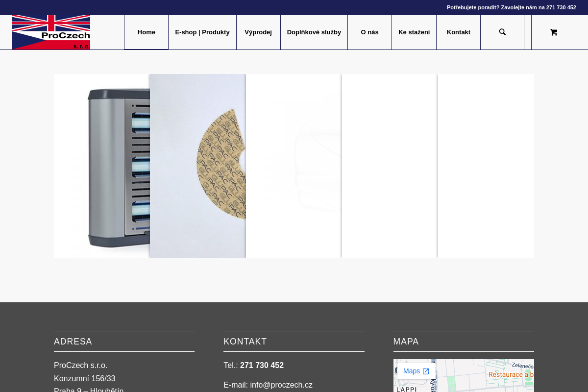Click the info@proczech.cz email address

coord(281,385)
